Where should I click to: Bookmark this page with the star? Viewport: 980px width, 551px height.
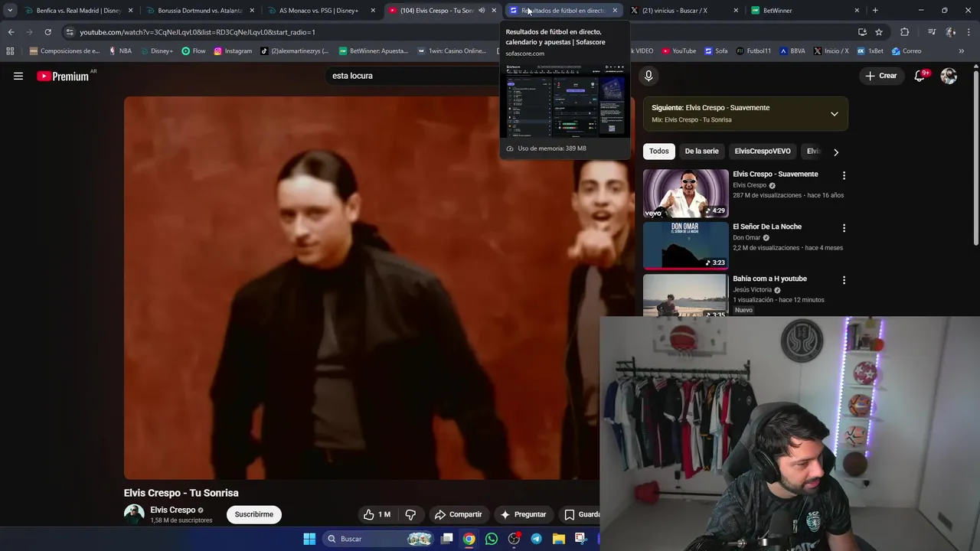(x=879, y=32)
